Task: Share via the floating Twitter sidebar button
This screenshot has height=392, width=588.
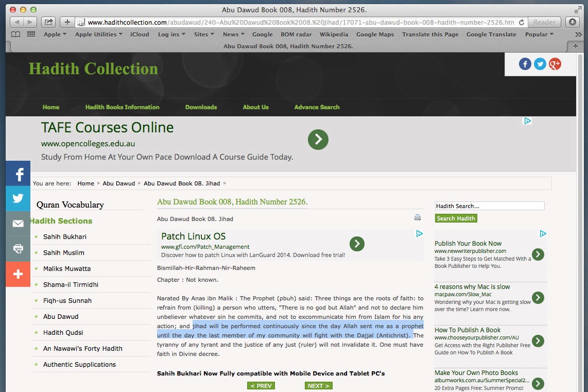Action: tap(18, 198)
